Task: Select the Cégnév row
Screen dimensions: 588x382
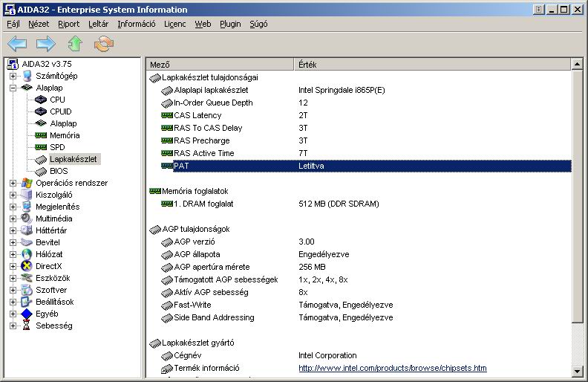Action: pyautogui.click(x=366, y=355)
